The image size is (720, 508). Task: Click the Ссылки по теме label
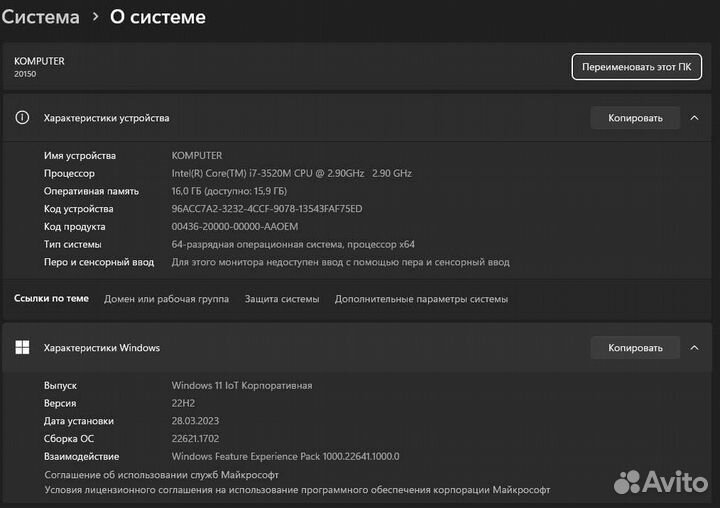point(51,299)
